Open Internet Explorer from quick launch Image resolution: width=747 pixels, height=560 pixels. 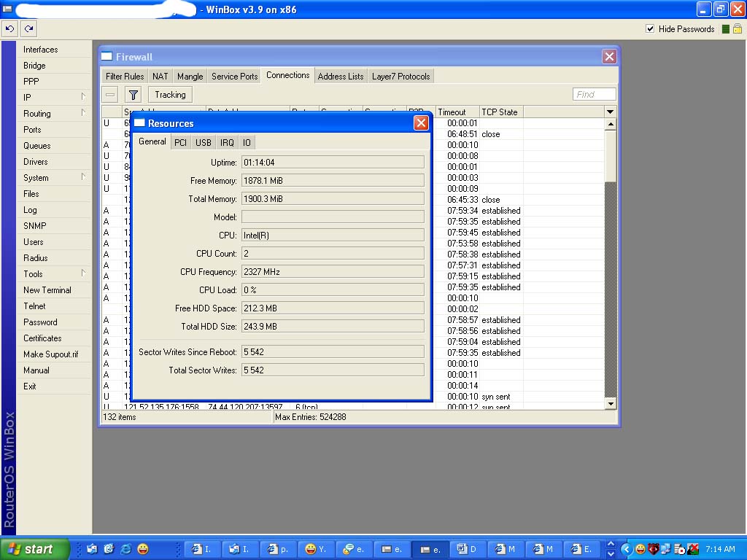click(125, 549)
